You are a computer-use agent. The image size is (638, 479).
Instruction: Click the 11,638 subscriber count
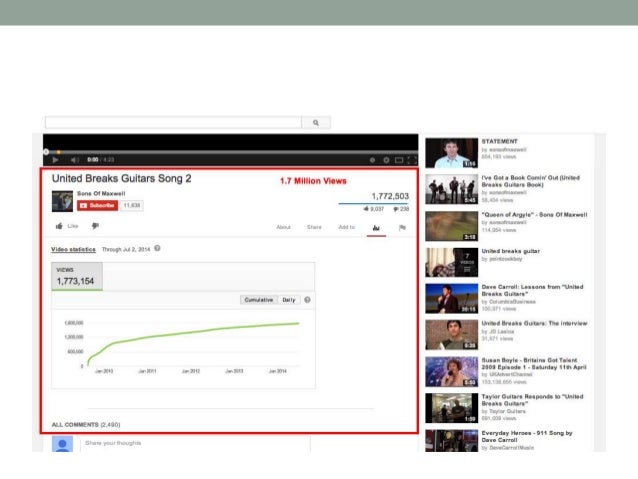pos(131,206)
